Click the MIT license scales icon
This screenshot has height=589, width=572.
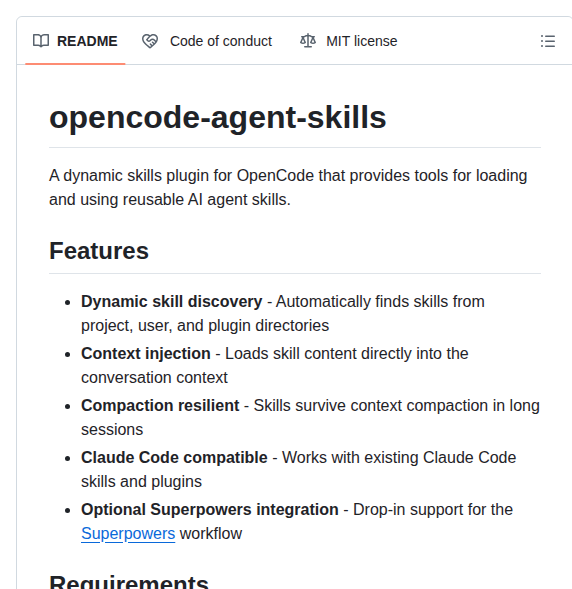click(x=308, y=41)
